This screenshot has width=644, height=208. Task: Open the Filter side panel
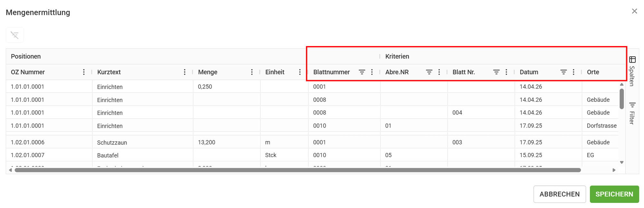[x=632, y=113]
